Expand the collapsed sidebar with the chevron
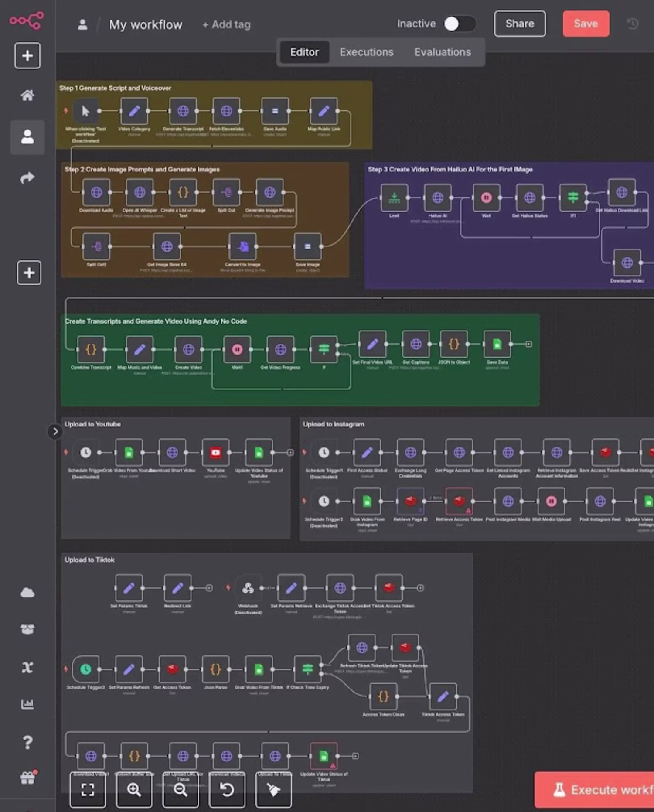The image size is (654, 812). pos(55,431)
